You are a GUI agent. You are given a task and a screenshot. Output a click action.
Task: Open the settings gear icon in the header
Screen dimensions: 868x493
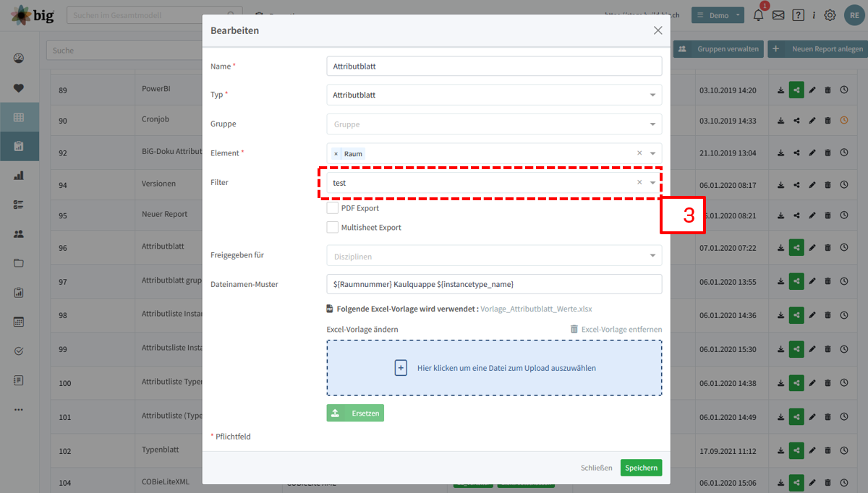pyautogui.click(x=830, y=15)
